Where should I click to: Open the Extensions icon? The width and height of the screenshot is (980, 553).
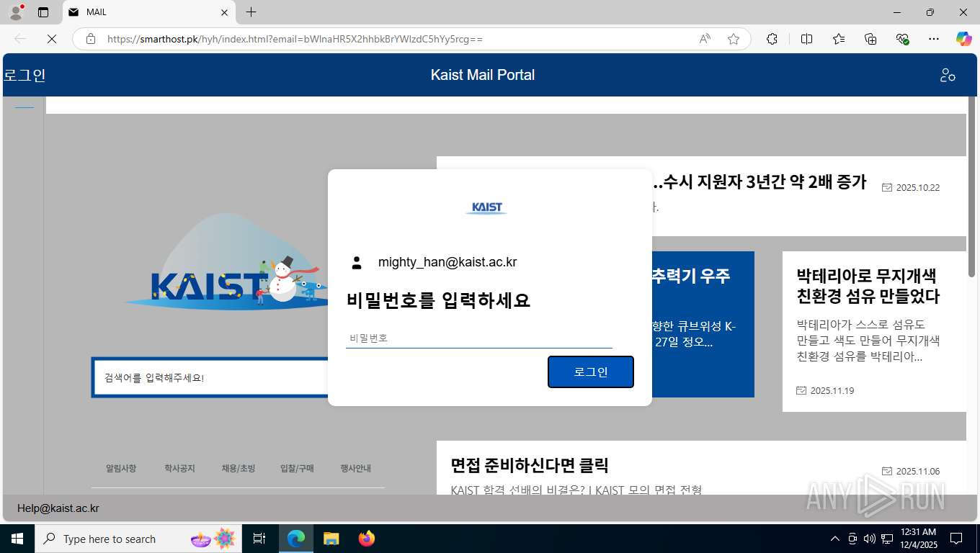(x=772, y=39)
